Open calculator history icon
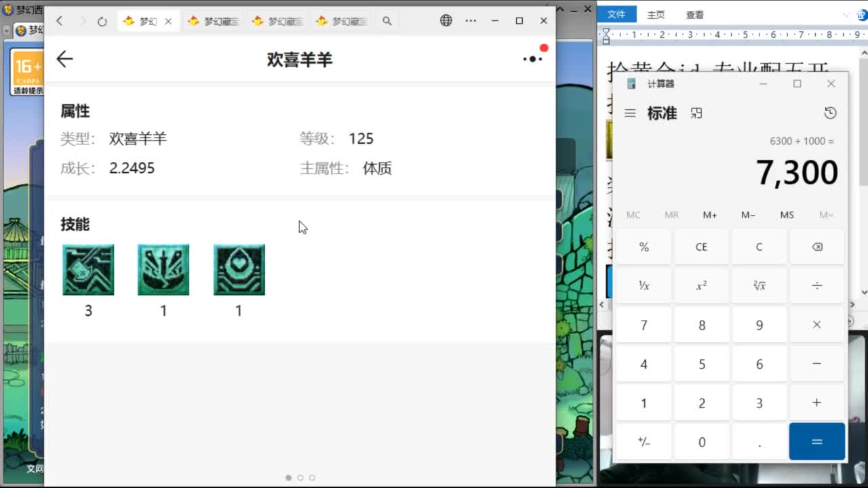Screen dimensions: 868x488 (x=830, y=113)
